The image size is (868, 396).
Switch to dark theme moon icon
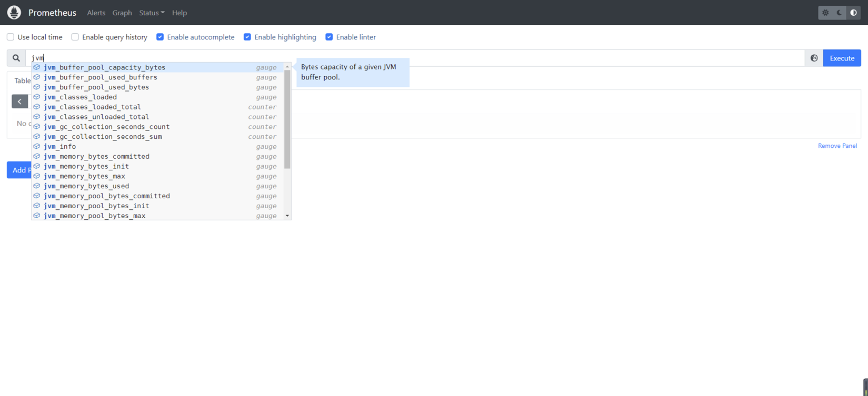(840, 13)
